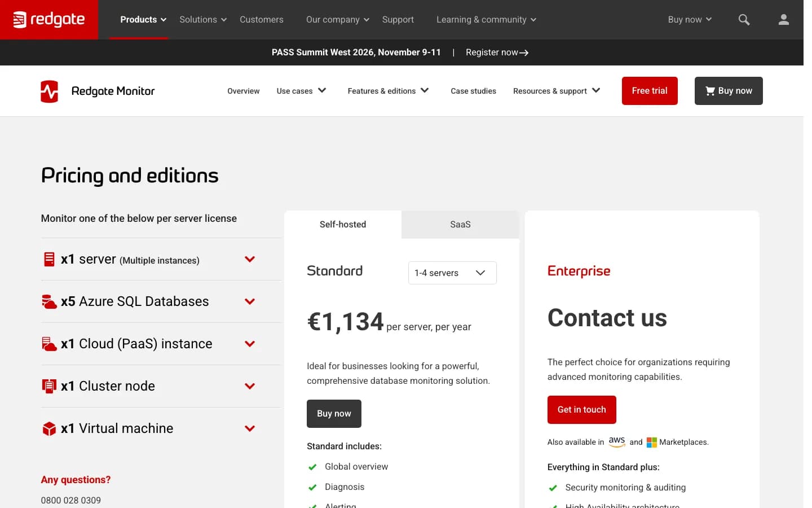The image size is (812, 508).
Task: Click the Global overview feature text
Action: click(356, 467)
